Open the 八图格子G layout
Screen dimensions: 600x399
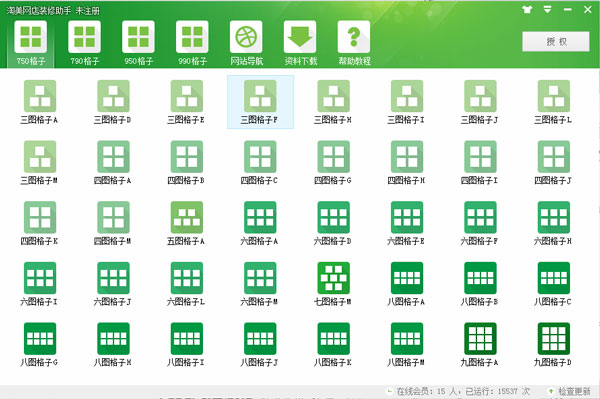40,339
